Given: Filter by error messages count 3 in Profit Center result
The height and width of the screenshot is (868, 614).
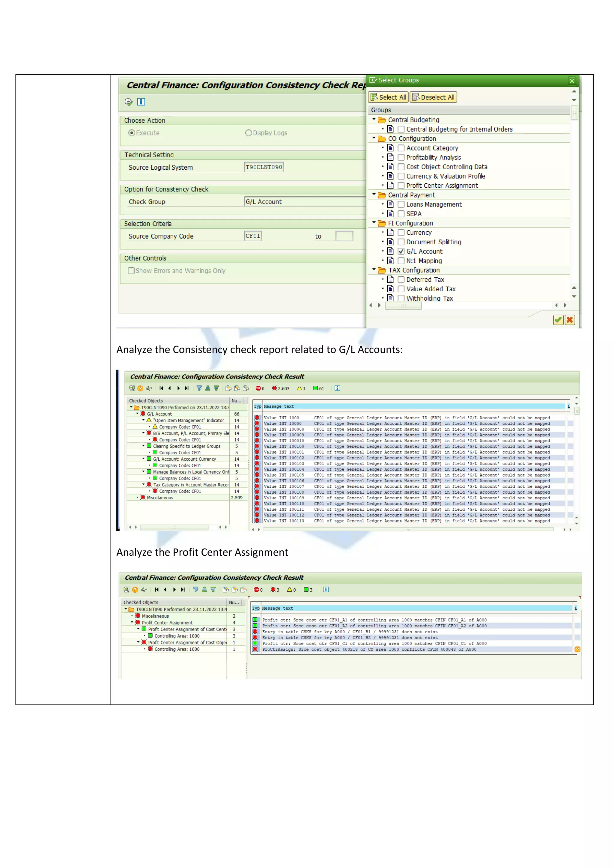Looking at the screenshot, I should click(x=275, y=589).
